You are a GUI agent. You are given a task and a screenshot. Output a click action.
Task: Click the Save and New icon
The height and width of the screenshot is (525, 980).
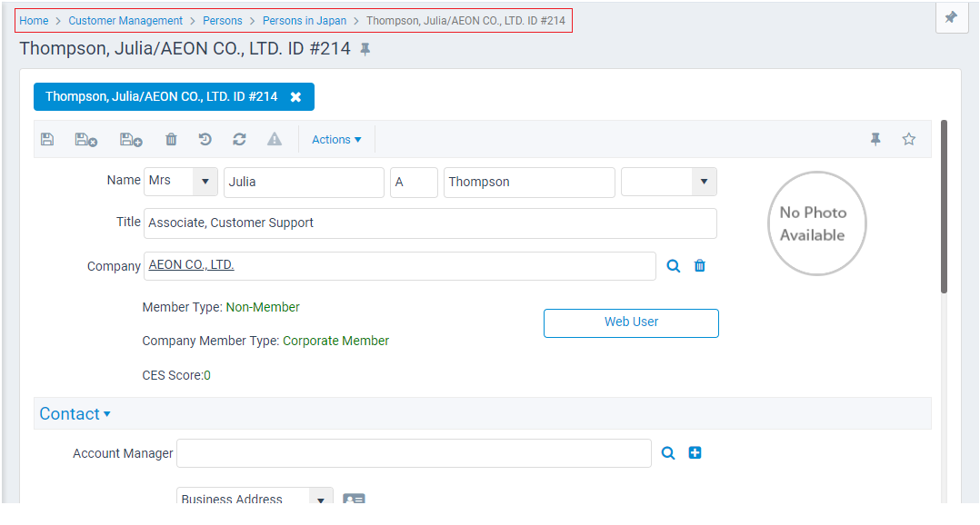pos(131,139)
